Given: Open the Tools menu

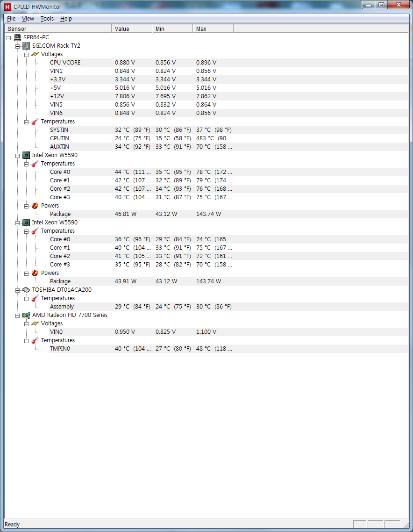Looking at the screenshot, I should click(47, 19).
